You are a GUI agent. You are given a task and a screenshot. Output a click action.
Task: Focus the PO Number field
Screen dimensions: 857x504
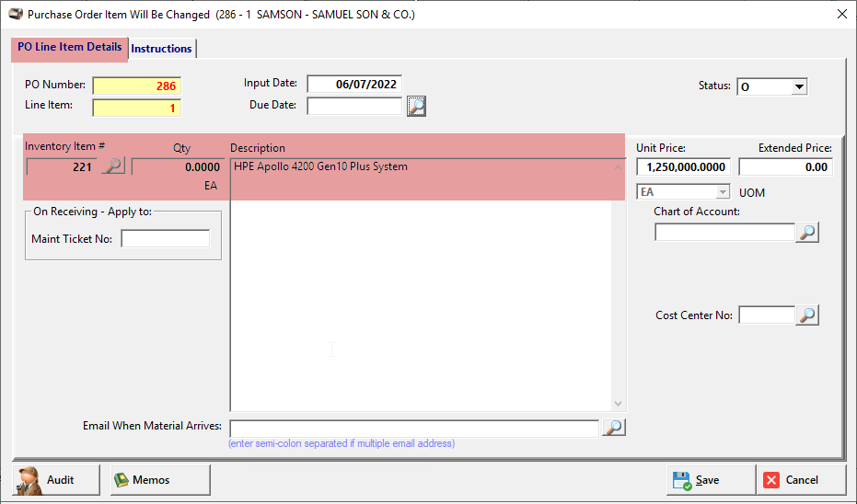(x=136, y=86)
